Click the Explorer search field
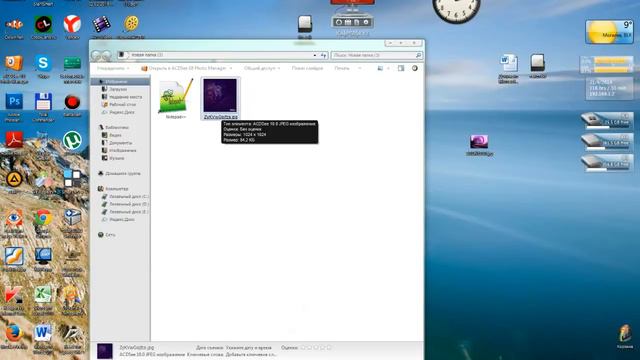Image resolution: width=640 pixels, height=360 pixels. [x=376, y=55]
